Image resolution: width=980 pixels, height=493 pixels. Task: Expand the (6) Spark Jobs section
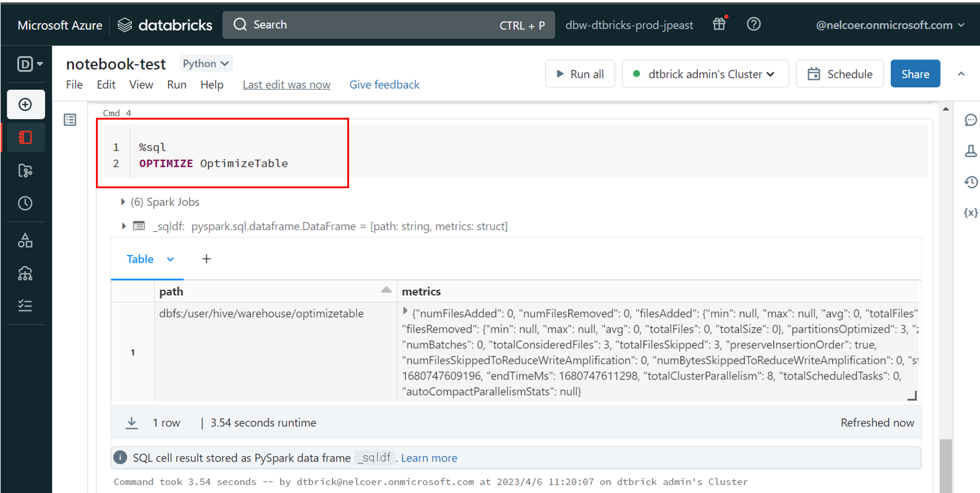pyautogui.click(x=123, y=202)
